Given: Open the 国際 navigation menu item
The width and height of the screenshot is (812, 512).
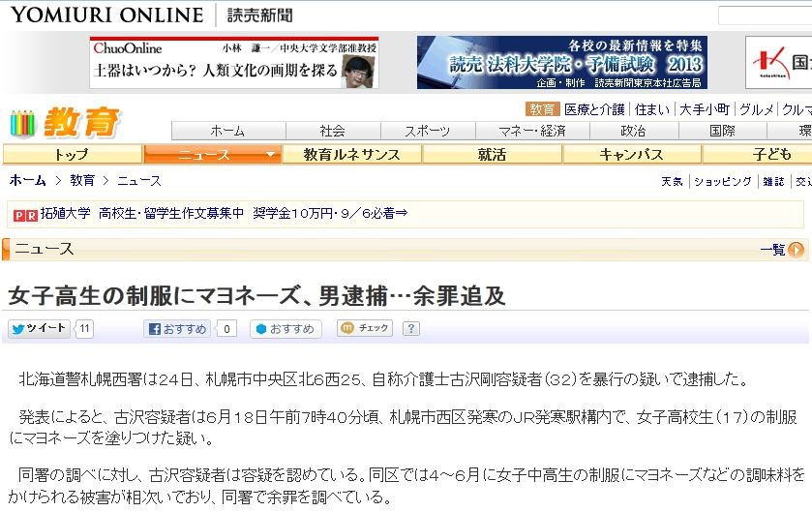Looking at the screenshot, I should point(722,131).
